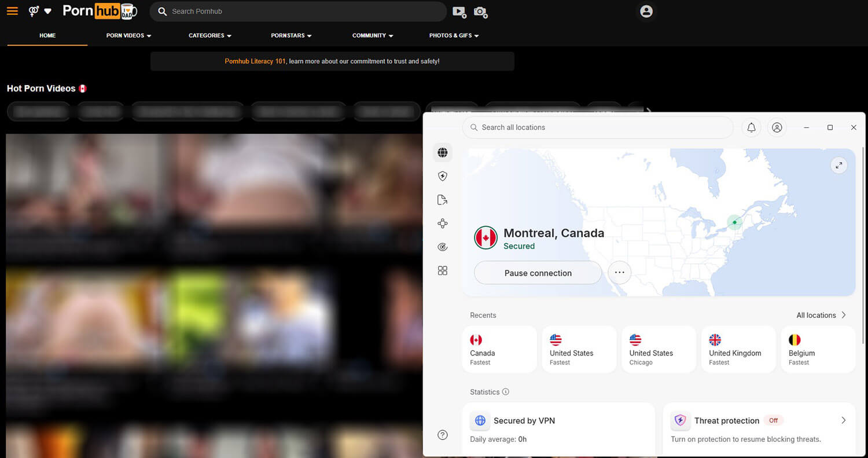The width and height of the screenshot is (868, 458).
Task: Open the file sharing icon in VPN sidebar
Action: tap(443, 200)
